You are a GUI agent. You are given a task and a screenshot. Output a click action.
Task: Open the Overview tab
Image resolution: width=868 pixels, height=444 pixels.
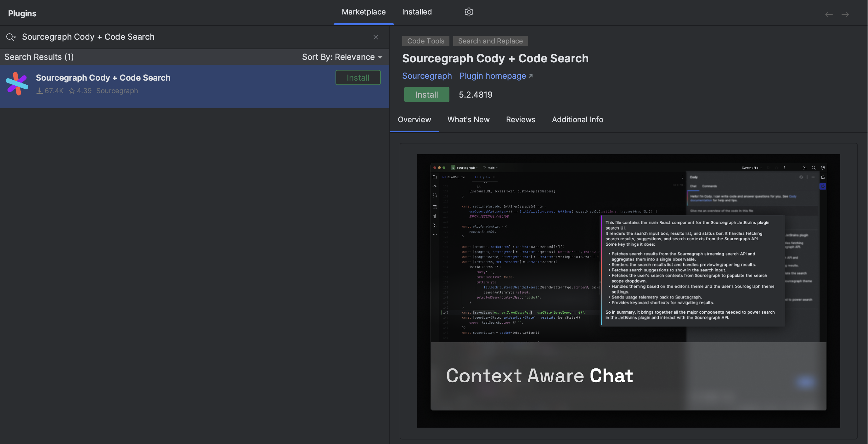coord(414,120)
